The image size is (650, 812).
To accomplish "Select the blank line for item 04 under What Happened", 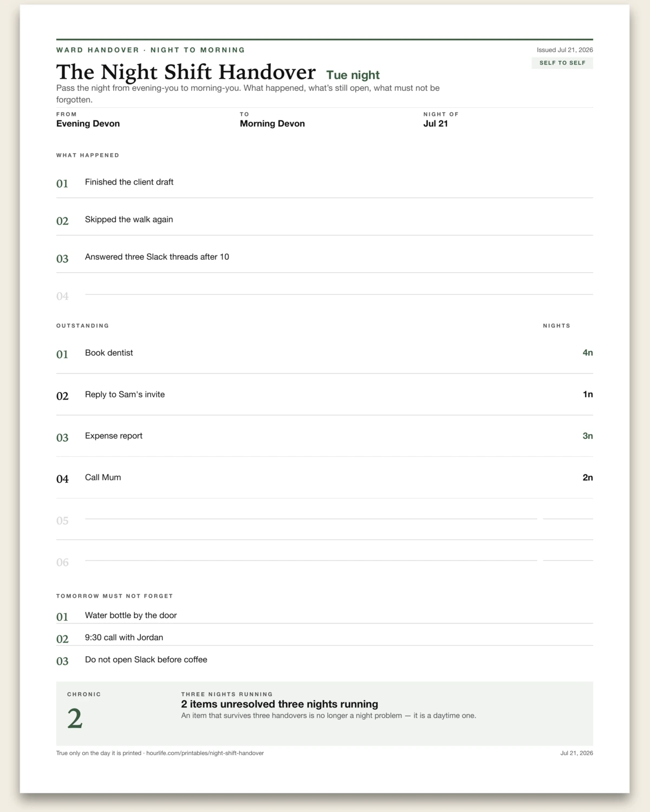I will [x=339, y=294].
